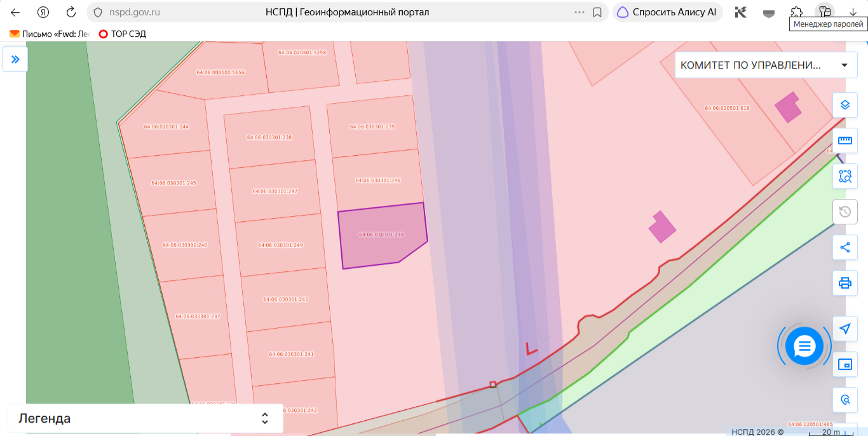The width and height of the screenshot is (868, 436).
Task: Click parcel label 64:06:030301:249
Action: pyautogui.click(x=281, y=245)
